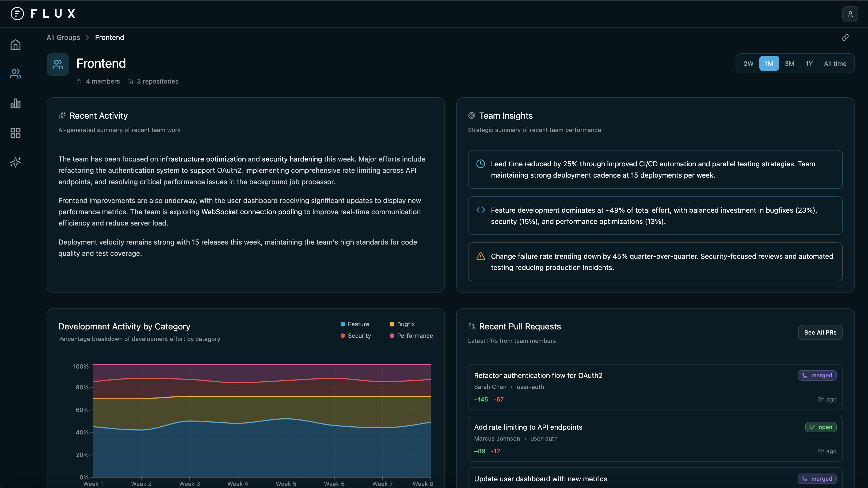Image resolution: width=868 pixels, height=488 pixels.
Task: Toggle the Performance legend series
Action: (411, 336)
